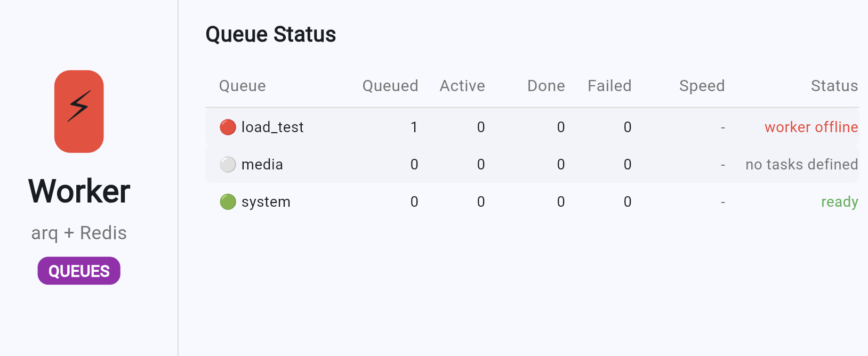Click the green 'ready' status text

[839, 202]
